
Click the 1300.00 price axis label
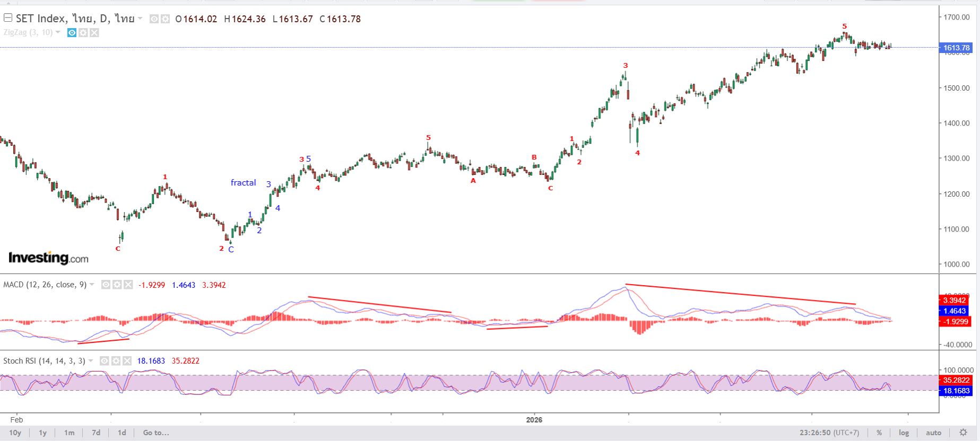[957, 158]
